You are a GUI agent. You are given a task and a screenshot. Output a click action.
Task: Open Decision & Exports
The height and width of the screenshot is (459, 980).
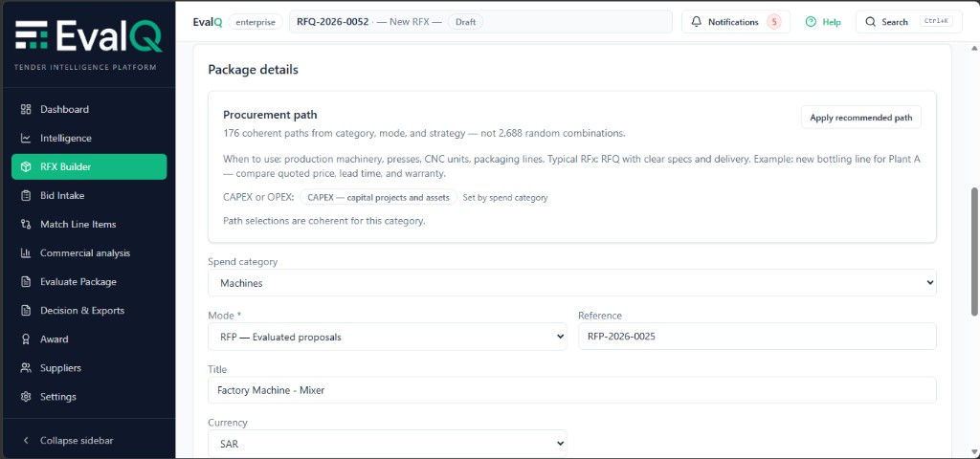coord(89,311)
